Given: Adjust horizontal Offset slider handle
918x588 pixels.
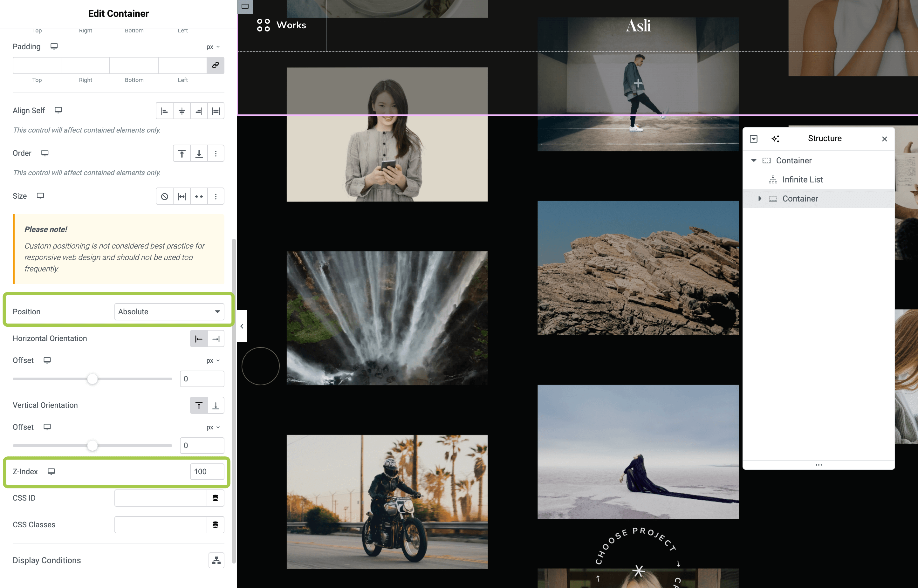Looking at the screenshot, I should [92, 379].
